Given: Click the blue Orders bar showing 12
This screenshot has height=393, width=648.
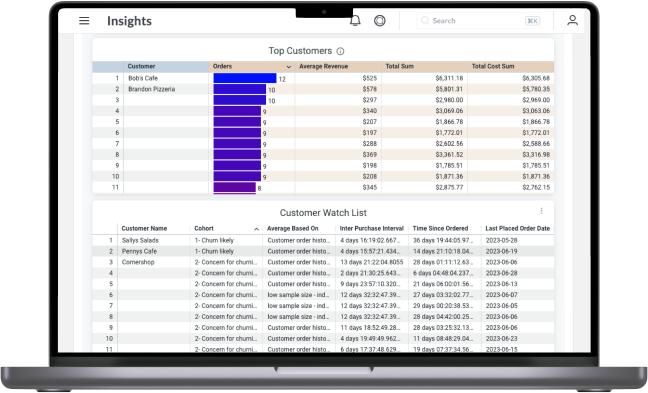Looking at the screenshot, I should point(245,78).
